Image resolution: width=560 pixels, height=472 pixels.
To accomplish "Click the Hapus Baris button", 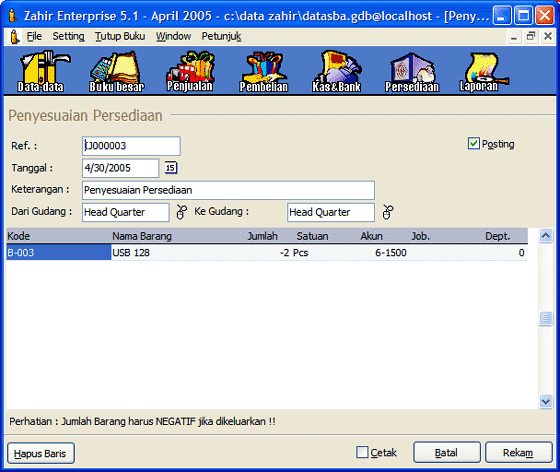I will click(40, 453).
